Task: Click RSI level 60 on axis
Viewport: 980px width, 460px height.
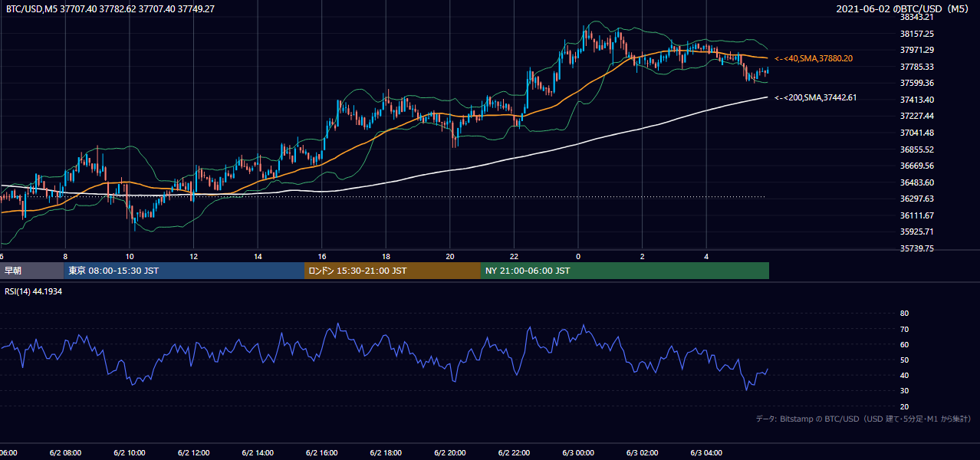Action: [x=904, y=344]
